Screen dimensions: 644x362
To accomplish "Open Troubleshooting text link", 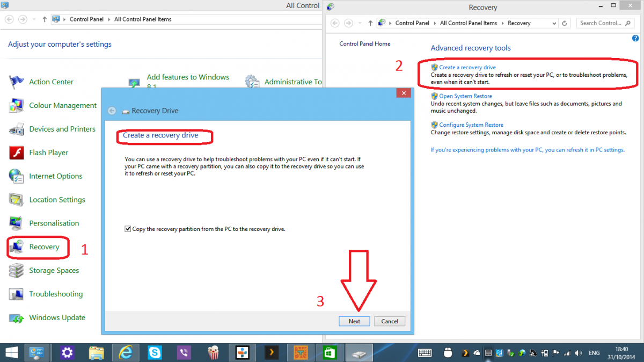I will pyautogui.click(x=56, y=294).
